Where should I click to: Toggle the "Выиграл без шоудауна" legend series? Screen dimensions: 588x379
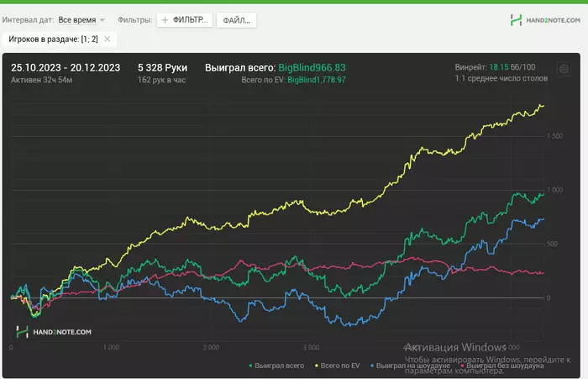(502, 366)
